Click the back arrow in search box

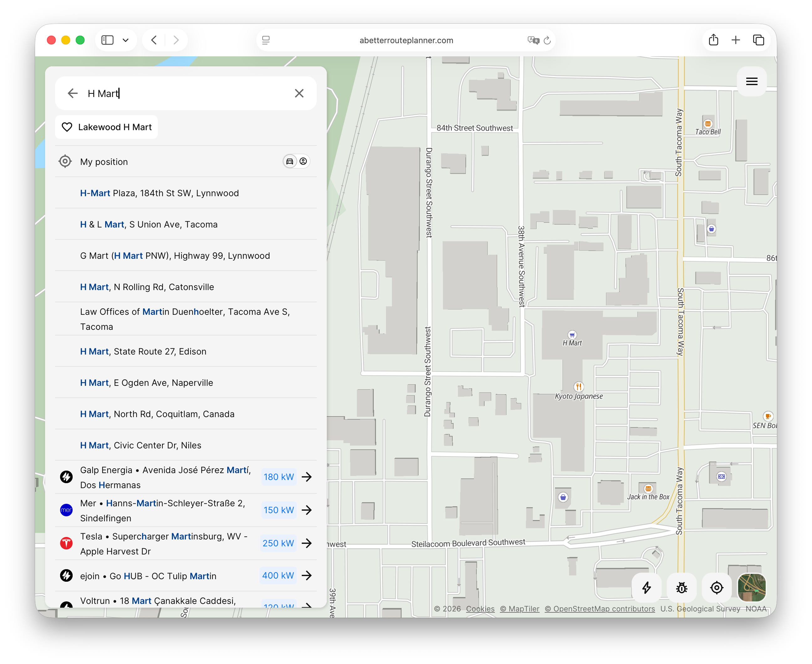[73, 93]
